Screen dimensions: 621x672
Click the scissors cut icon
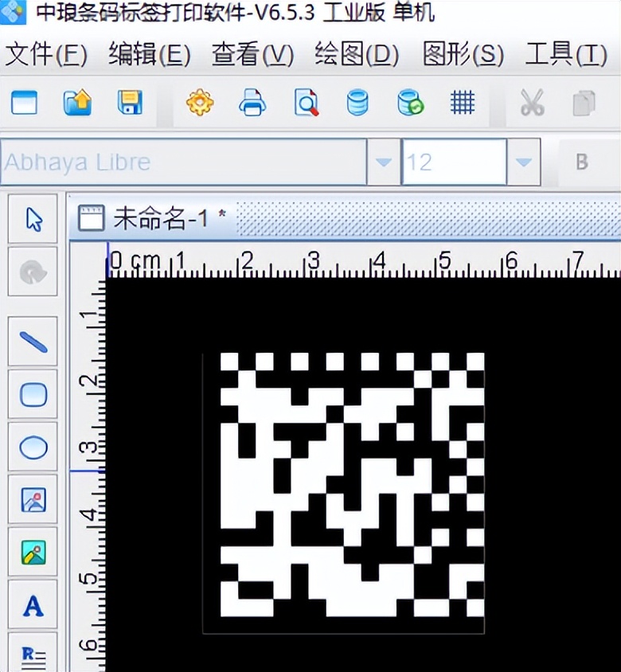[533, 103]
